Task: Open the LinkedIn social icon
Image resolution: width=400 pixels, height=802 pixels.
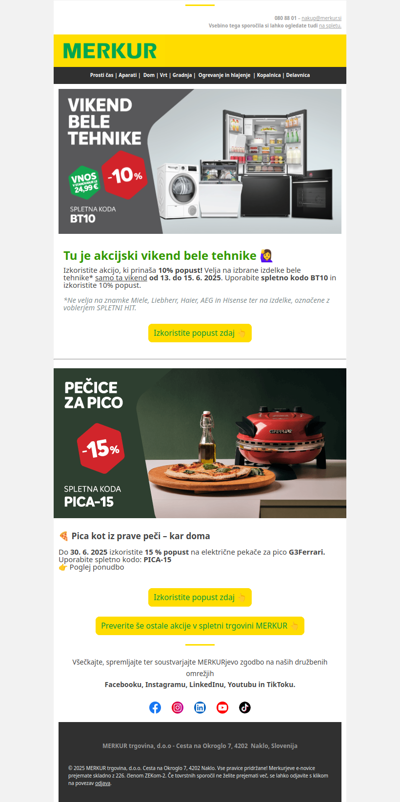Action: pyautogui.click(x=200, y=707)
